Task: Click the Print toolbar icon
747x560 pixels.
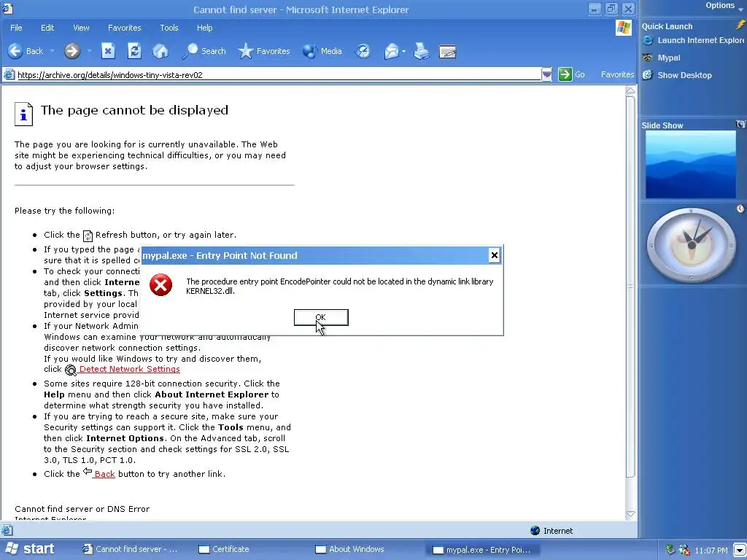Action: pos(421,51)
